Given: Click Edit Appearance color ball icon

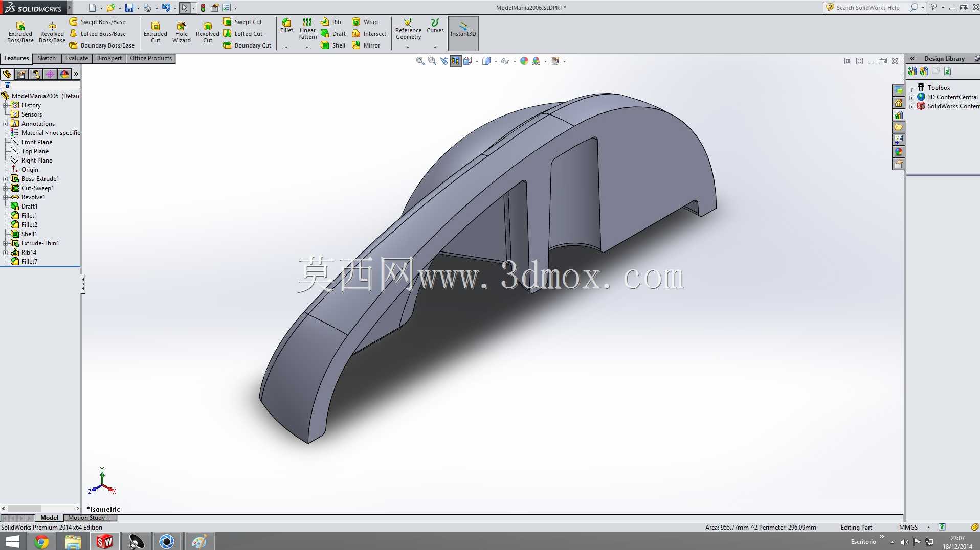Looking at the screenshot, I should pyautogui.click(x=524, y=61).
